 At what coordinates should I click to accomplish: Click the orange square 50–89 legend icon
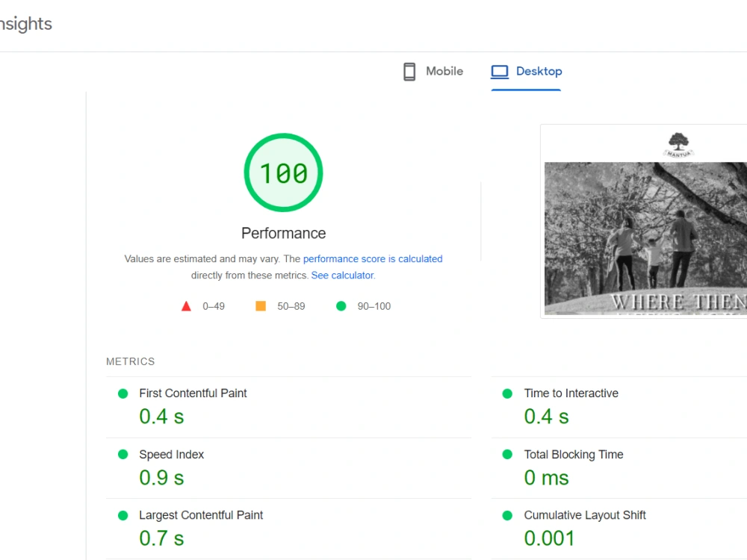pyautogui.click(x=261, y=305)
